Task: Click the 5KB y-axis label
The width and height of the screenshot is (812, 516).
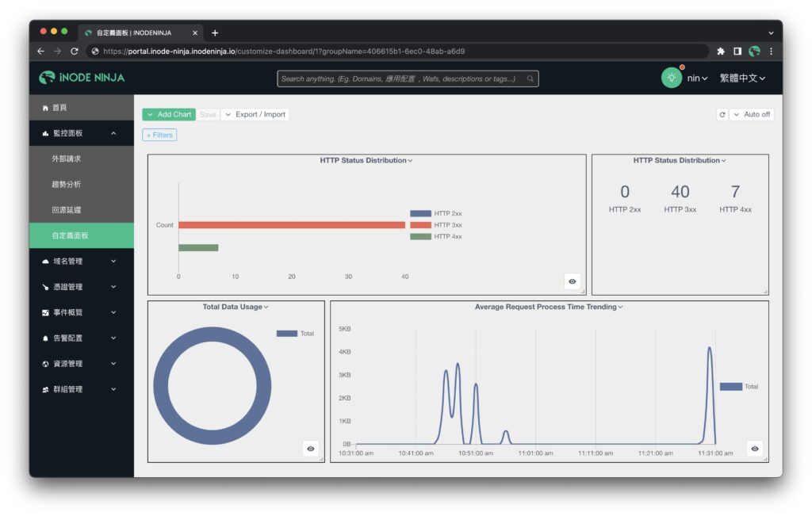Action: pyautogui.click(x=344, y=329)
